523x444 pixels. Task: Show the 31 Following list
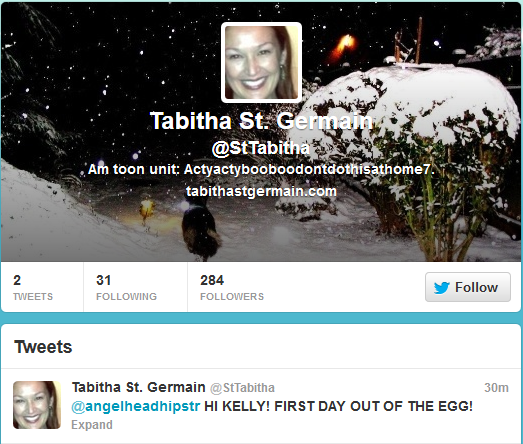tap(126, 287)
